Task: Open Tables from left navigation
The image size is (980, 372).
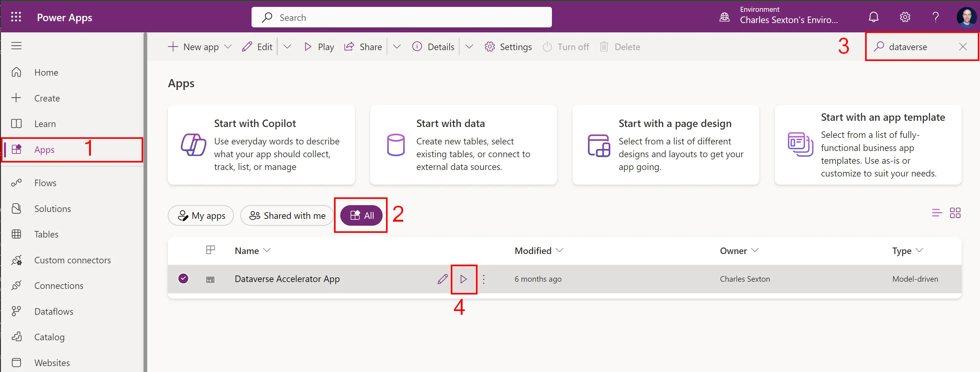Action: coord(46,234)
